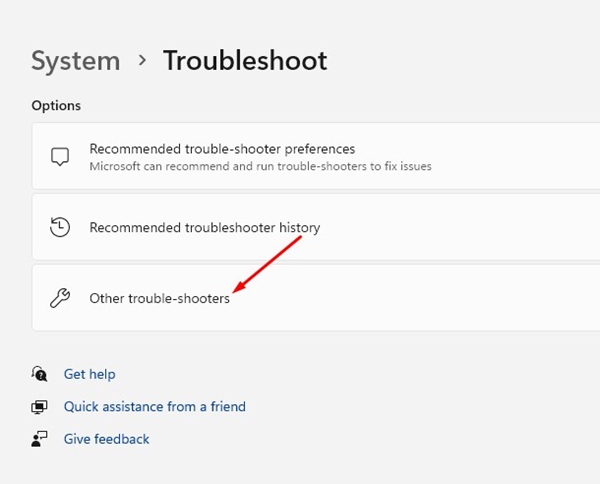The width and height of the screenshot is (600, 484).
Task: Click the breadcrumb chevron after System
Action: coord(142,61)
